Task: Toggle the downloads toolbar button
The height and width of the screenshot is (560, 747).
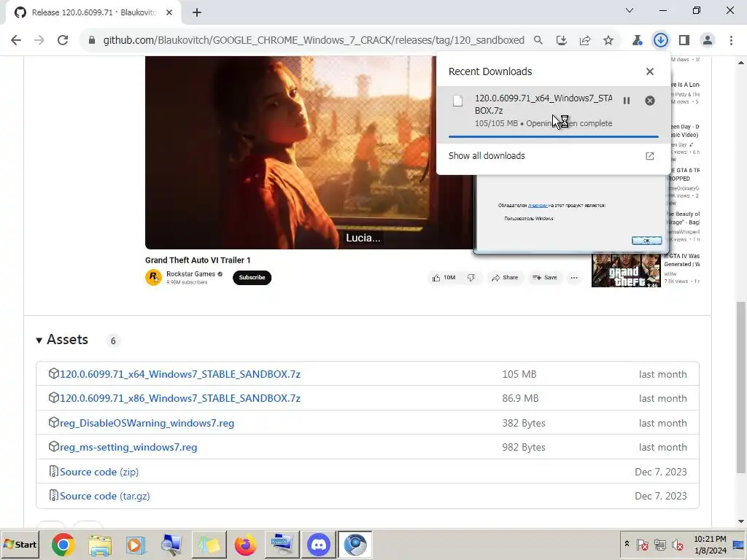Action: click(660, 41)
